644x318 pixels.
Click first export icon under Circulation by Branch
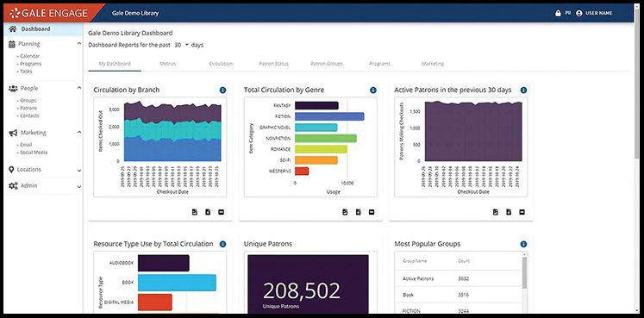(195, 212)
